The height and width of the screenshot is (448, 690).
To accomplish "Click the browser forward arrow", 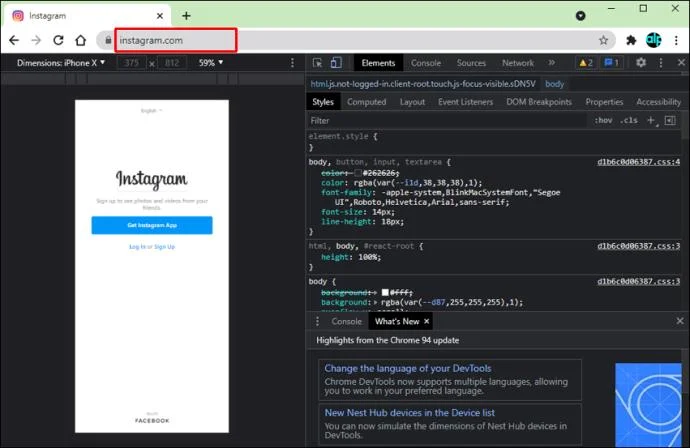I will click(36, 40).
